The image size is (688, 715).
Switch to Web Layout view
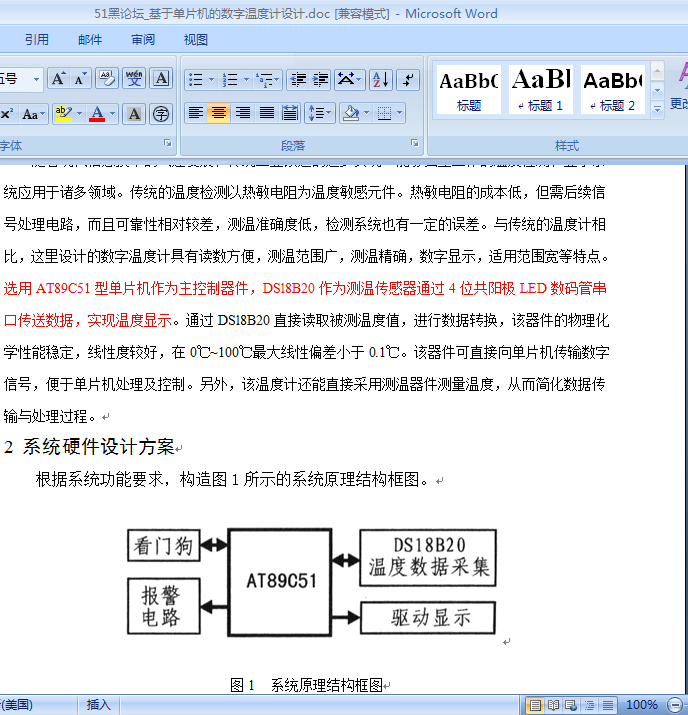pyautogui.click(x=571, y=705)
